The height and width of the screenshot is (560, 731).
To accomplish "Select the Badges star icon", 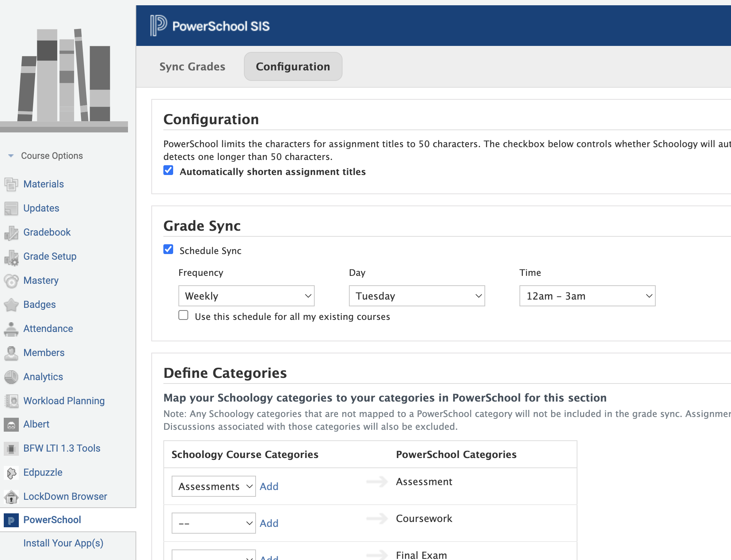I will [x=11, y=305].
